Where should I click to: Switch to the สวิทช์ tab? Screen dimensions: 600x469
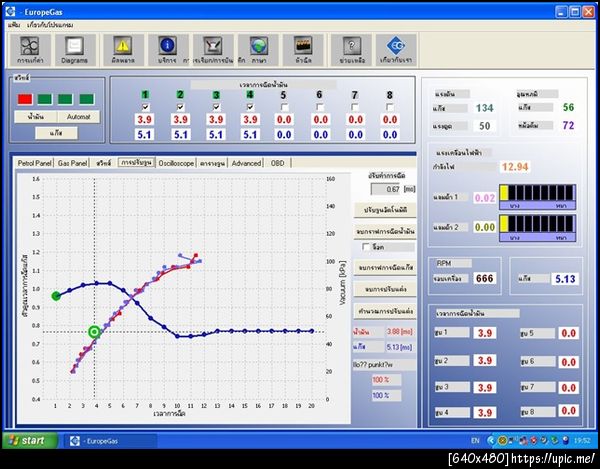pos(103,163)
